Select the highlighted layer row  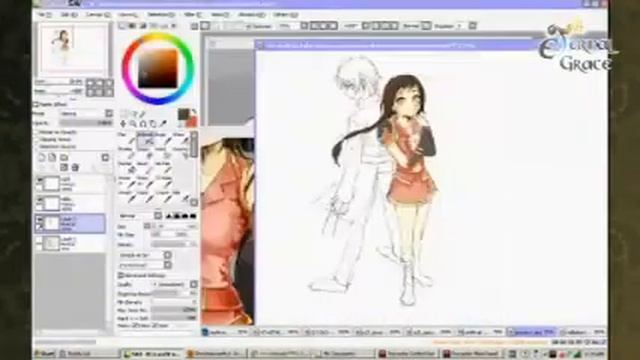(70, 223)
